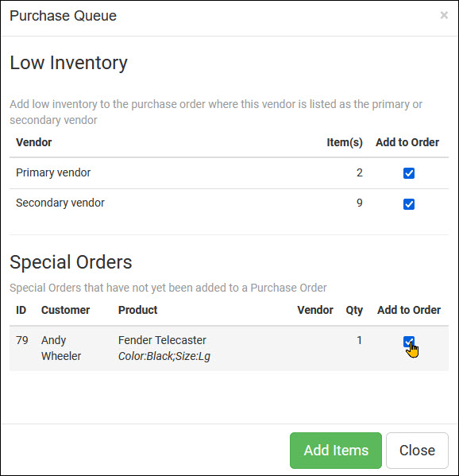Screen dimensions: 459x476
Task: Click customer name Andy Wheeler
Action: tap(61, 348)
